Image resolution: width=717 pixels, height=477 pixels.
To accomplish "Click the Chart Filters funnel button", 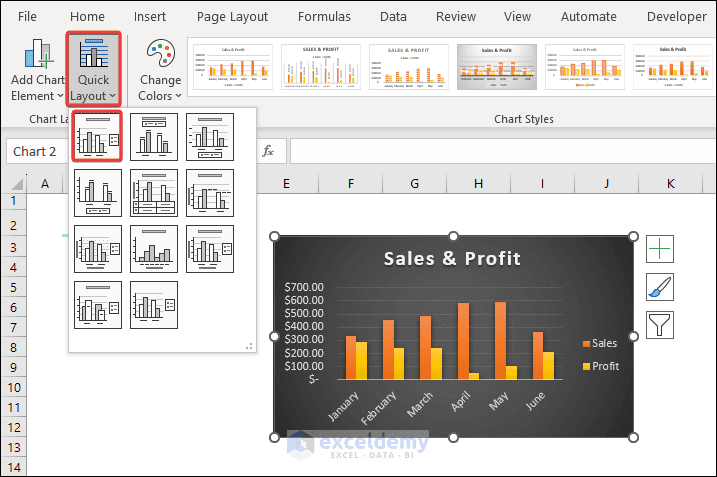I will coord(659,325).
